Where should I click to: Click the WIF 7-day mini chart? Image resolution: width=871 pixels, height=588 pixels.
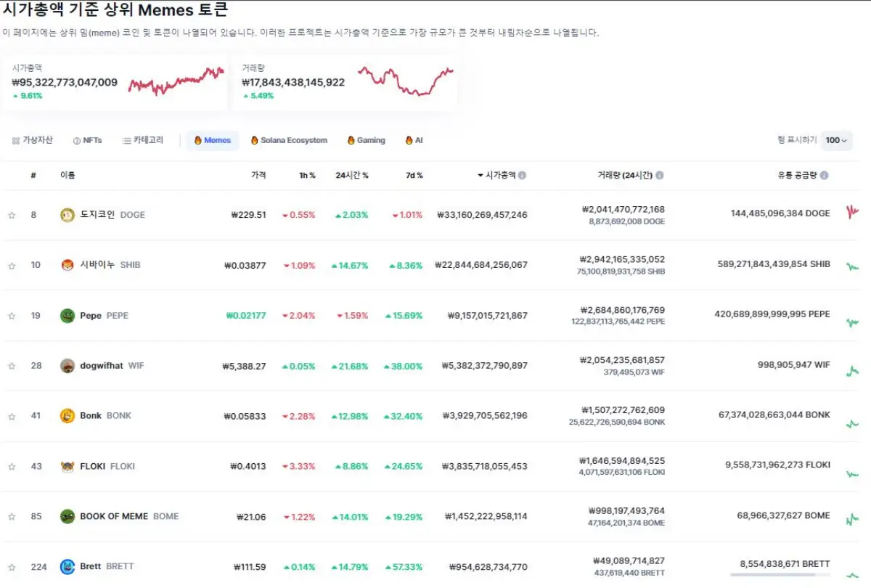[852, 371]
